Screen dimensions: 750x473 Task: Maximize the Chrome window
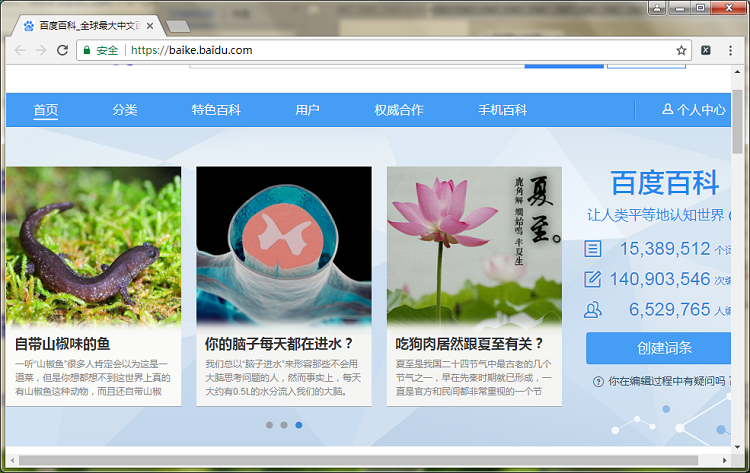(x=701, y=8)
